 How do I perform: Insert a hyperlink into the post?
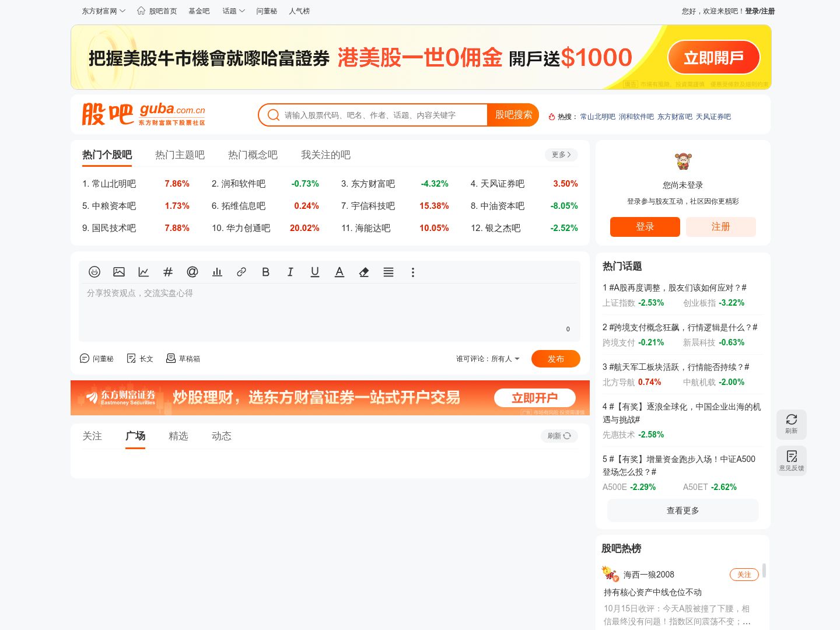pyautogui.click(x=242, y=272)
